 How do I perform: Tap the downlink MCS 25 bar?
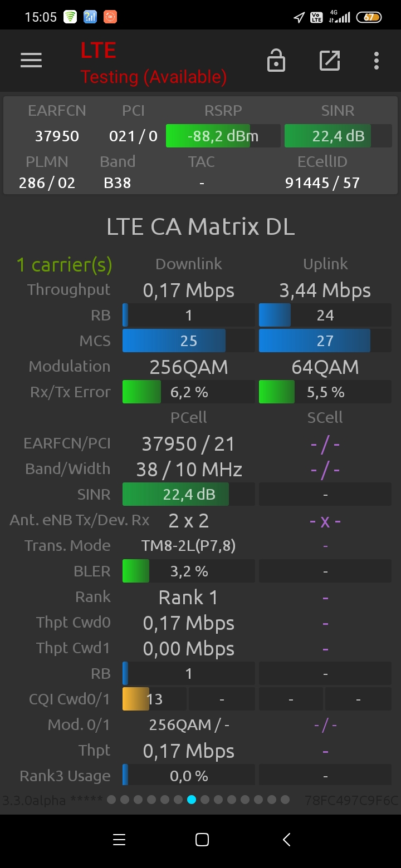189,341
